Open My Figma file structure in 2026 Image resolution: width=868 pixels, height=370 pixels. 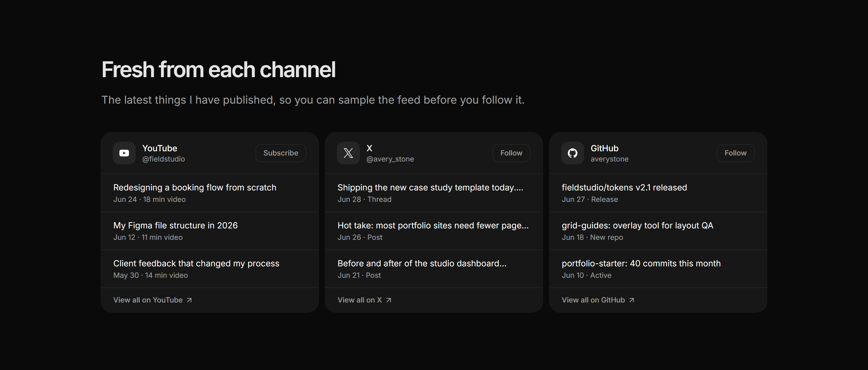(x=209, y=231)
